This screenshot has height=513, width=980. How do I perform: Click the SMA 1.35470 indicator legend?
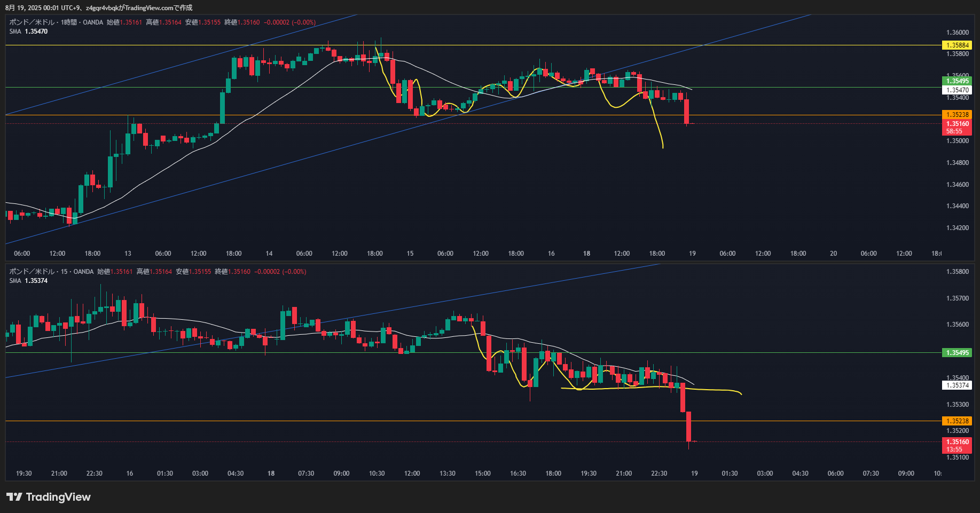pos(28,31)
